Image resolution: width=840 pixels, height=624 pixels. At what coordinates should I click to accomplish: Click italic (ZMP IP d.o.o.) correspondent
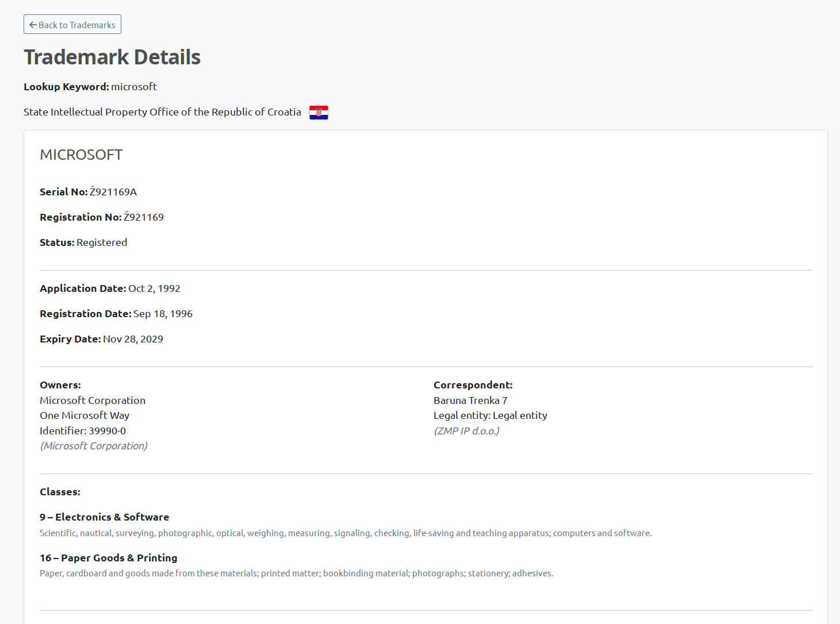[466, 431]
